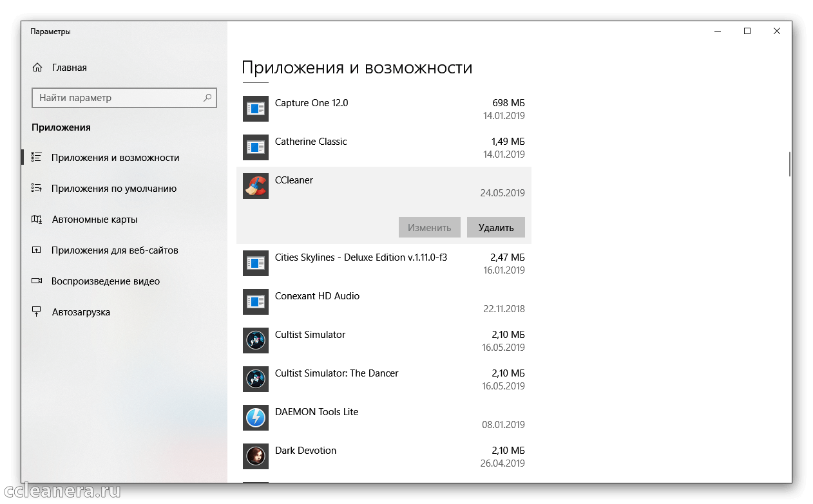Click the 1,49 МБ size value
This screenshot has width=813, height=504.
coord(508,142)
